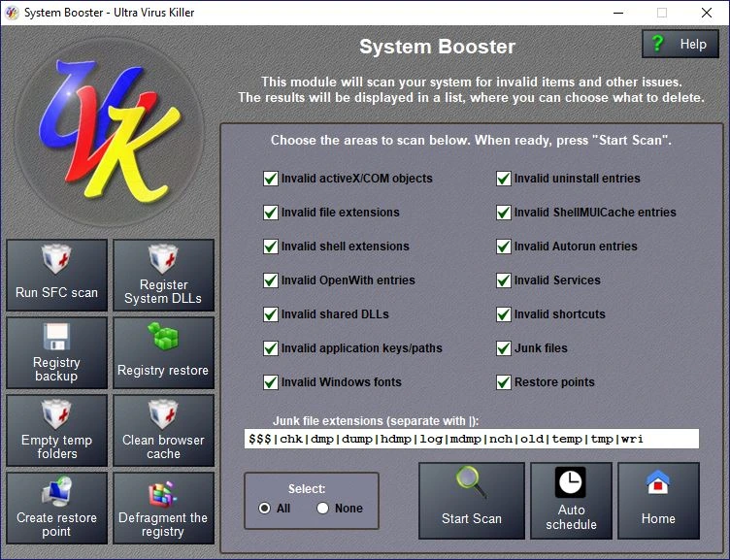Screen dimensions: 730x560
Task: Uncheck Invalid activeX/COM objects
Action: click(x=271, y=179)
